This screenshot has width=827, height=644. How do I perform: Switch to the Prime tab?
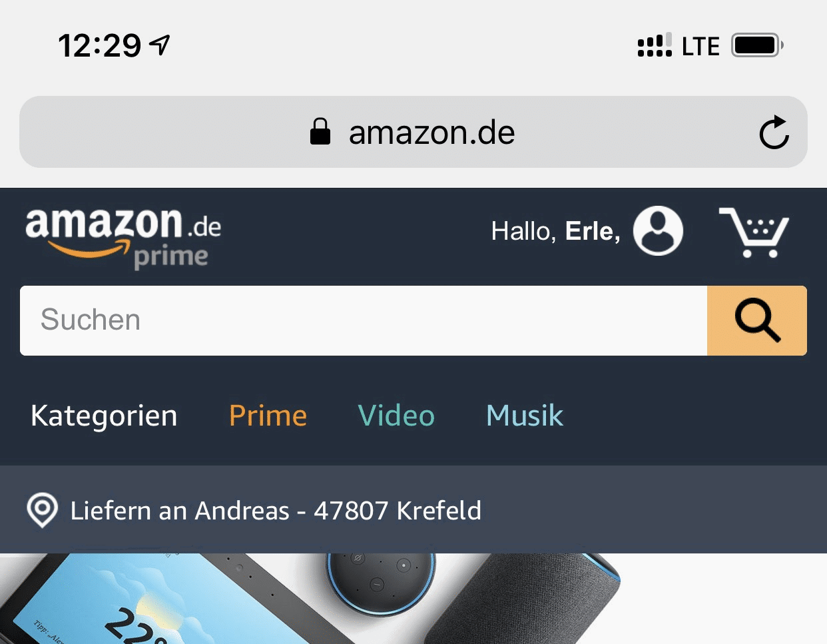click(x=268, y=416)
